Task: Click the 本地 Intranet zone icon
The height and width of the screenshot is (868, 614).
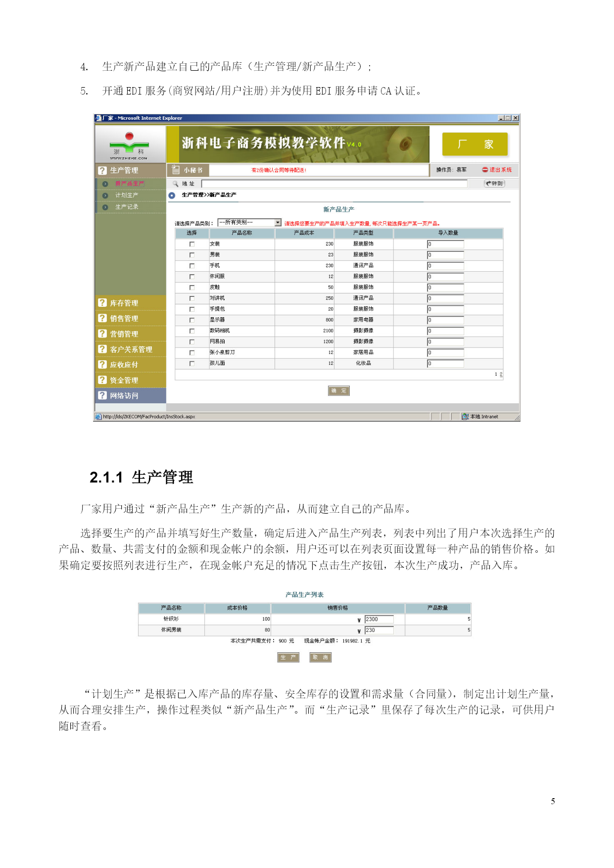Action: 465,417
